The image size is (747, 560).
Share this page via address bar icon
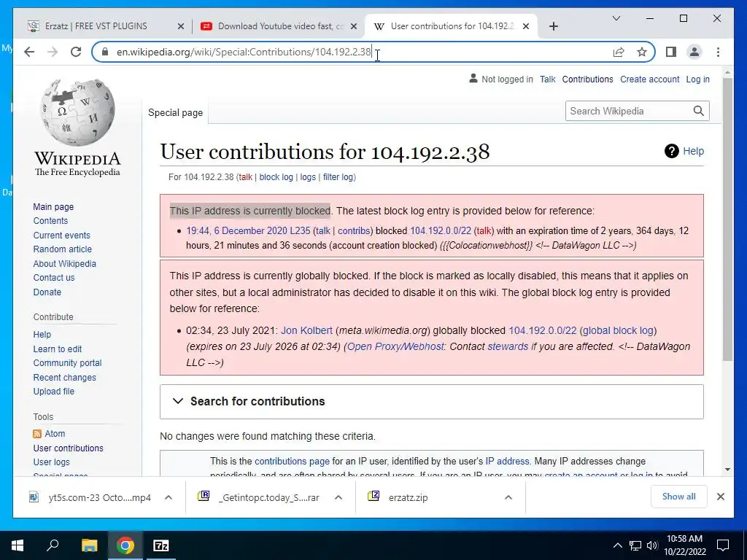coord(619,52)
